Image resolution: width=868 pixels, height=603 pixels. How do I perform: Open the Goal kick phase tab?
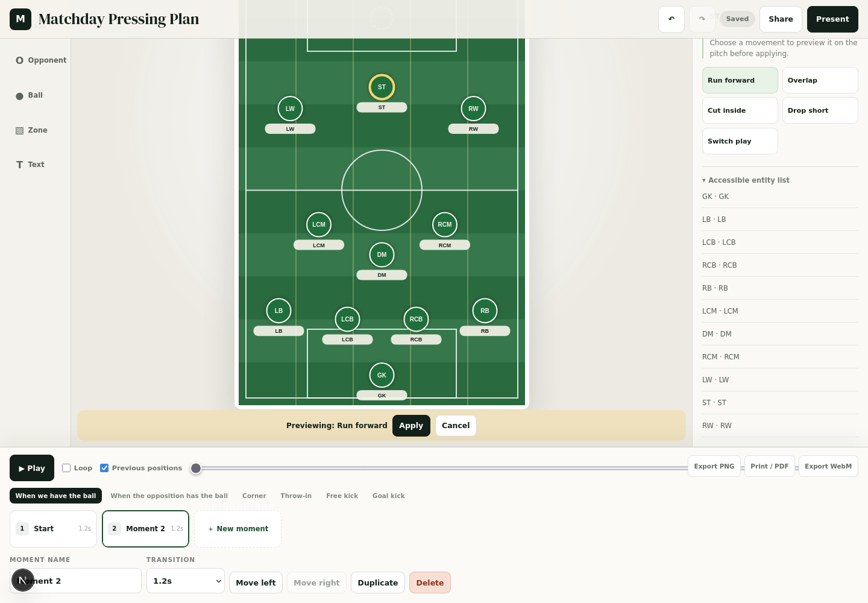pos(389,496)
